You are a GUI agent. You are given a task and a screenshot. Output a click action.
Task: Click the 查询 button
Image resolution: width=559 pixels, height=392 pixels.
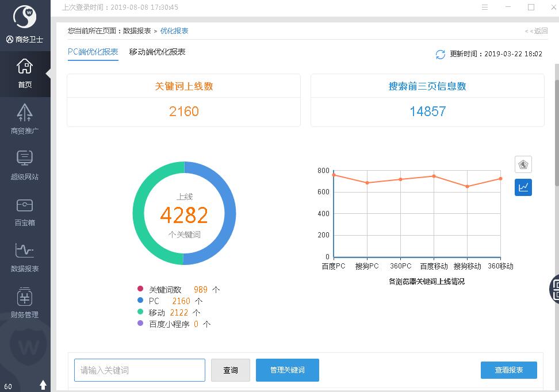coord(230,370)
